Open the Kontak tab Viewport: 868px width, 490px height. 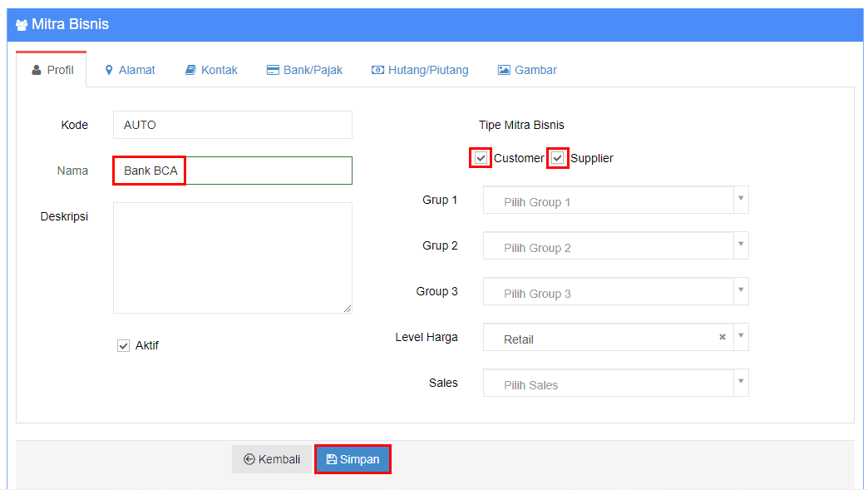[211, 70]
